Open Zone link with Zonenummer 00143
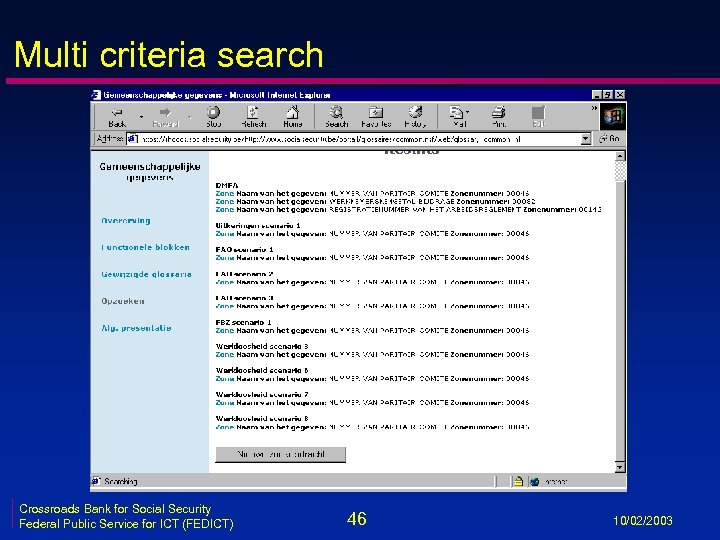The height and width of the screenshot is (540, 720). pyautogui.click(x=225, y=209)
